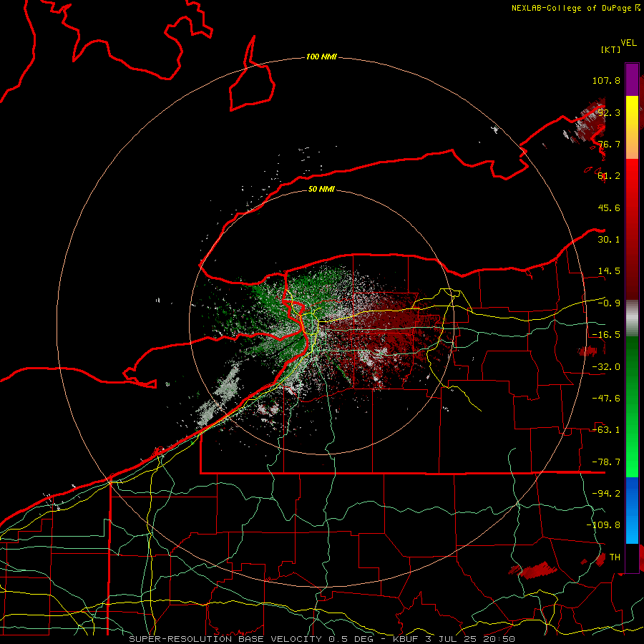The width and height of the screenshot is (644, 644).
Task: Select the -78.7 legend value
Action: pyautogui.click(x=606, y=462)
